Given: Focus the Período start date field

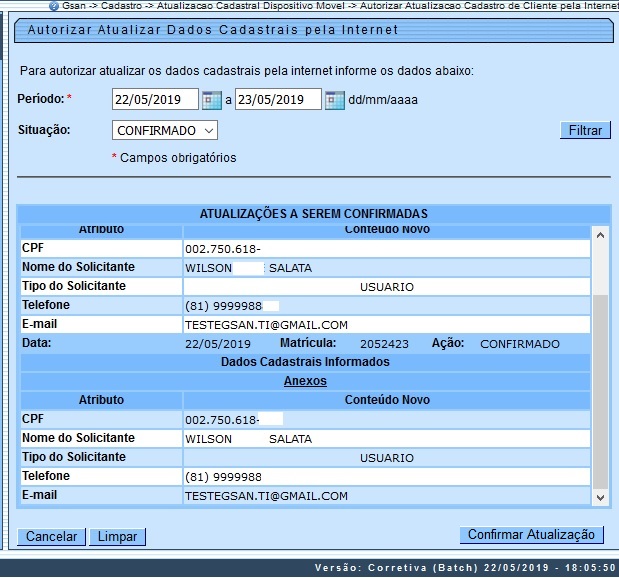Looking at the screenshot, I should [155, 99].
